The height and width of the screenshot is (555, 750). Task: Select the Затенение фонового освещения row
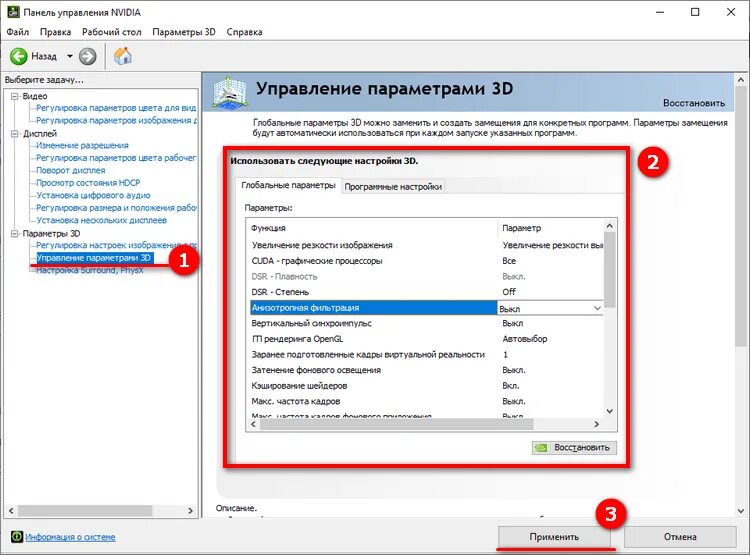tap(426, 370)
